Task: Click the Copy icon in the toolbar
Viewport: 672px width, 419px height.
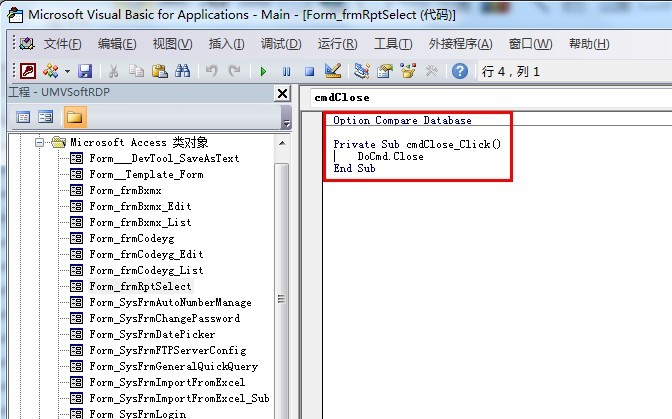Action: 136,71
